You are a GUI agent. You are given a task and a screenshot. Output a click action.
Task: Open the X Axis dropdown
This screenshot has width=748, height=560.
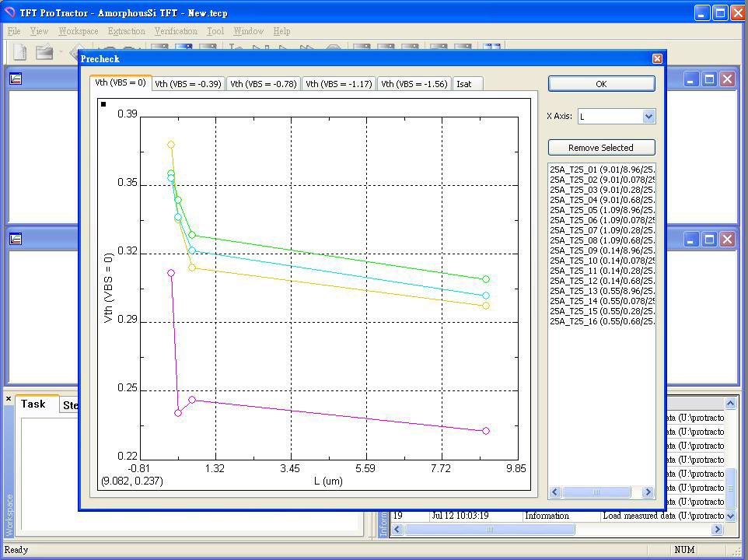tap(648, 117)
